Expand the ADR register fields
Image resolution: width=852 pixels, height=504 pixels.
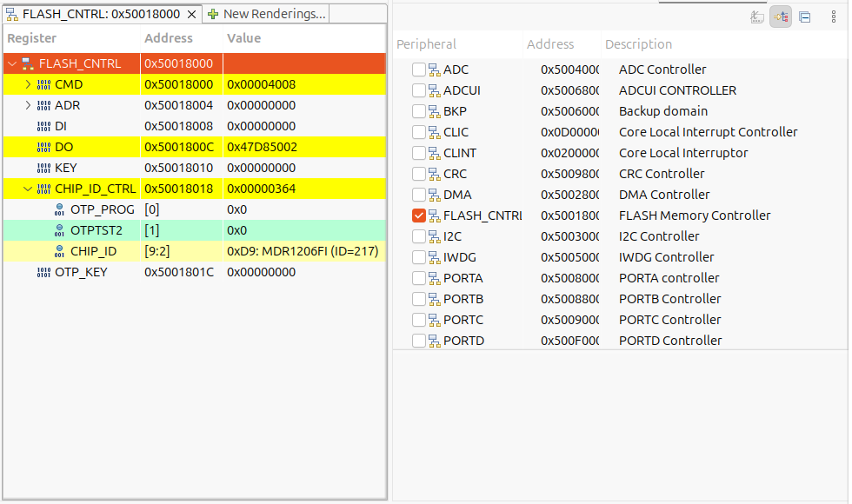pyautogui.click(x=28, y=105)
